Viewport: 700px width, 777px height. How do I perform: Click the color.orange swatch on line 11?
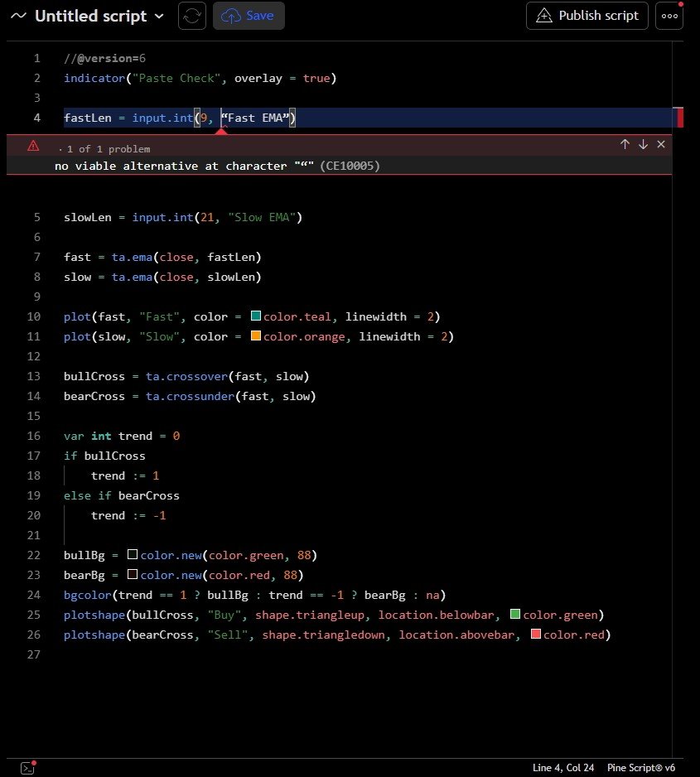click(x=256, y=336)
